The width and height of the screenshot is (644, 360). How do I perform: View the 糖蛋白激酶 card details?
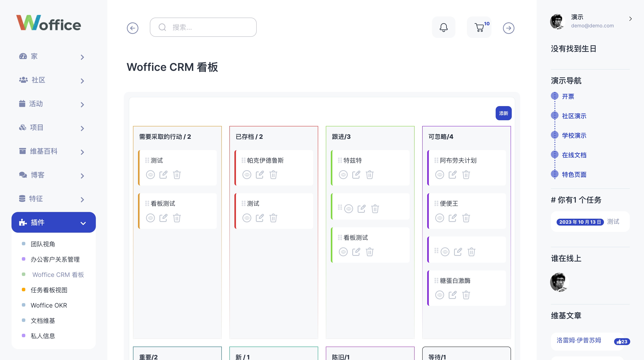[x=440, y=295]
